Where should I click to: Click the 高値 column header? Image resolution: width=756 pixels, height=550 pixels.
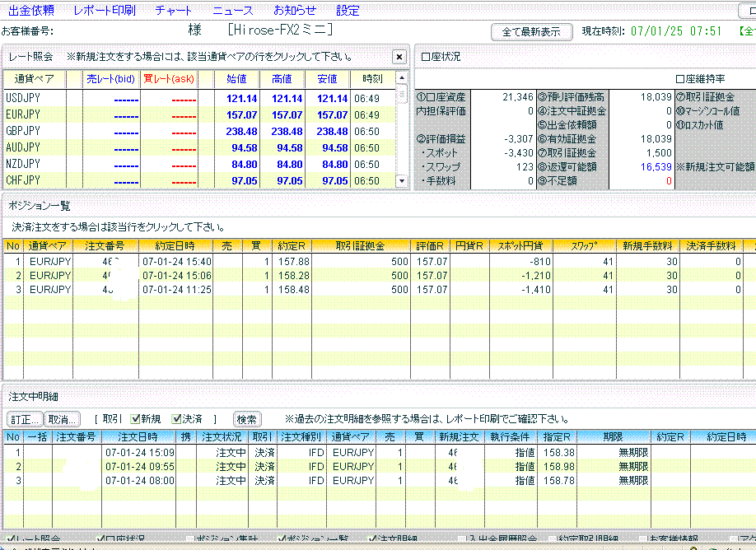282,79
